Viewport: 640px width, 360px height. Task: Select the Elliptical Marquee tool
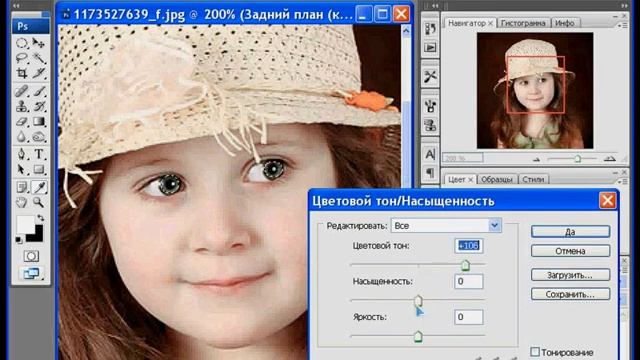(22, 43)
